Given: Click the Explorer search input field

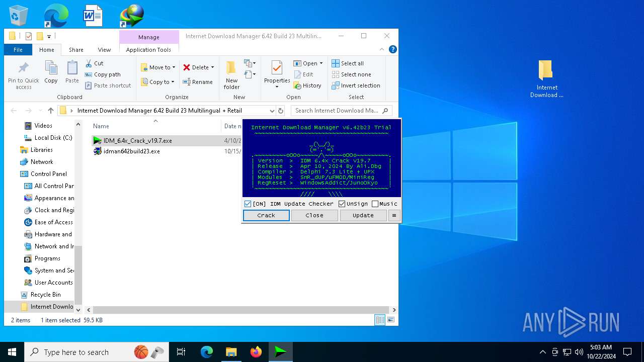Looking at the screenshot, I should pyautogui.click(x=342, y=111).
